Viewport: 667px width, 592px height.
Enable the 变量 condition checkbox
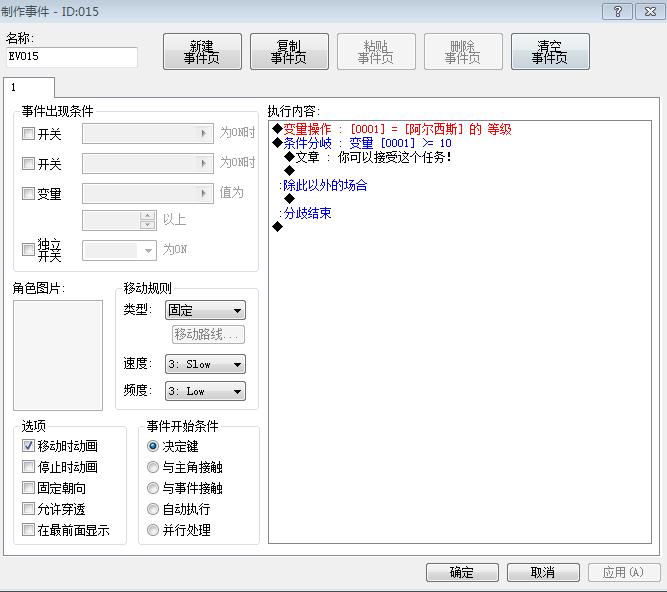28,194
